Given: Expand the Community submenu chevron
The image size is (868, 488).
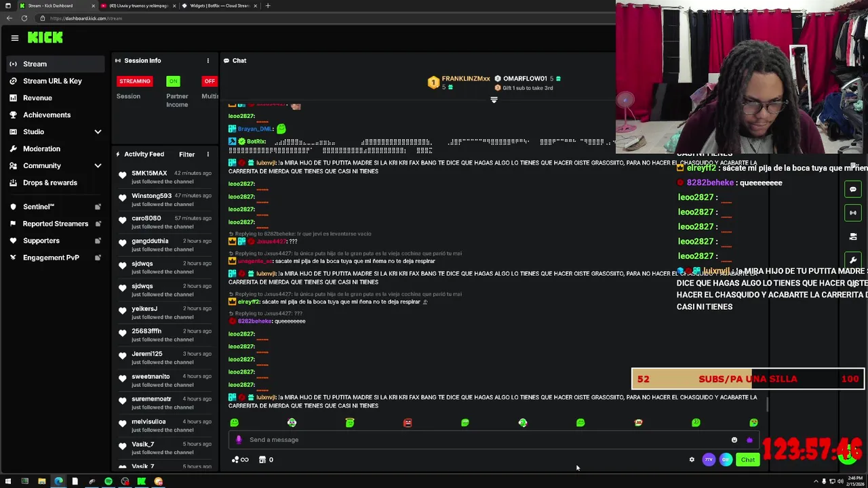Looking at the screenshot, I should pyautogui.click(x=98, y=165).
